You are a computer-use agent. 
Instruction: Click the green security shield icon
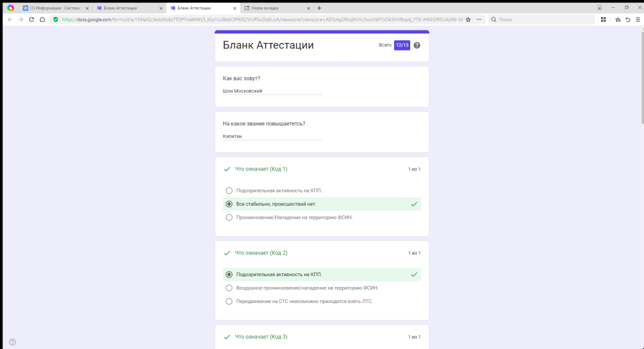coord(55,19)
